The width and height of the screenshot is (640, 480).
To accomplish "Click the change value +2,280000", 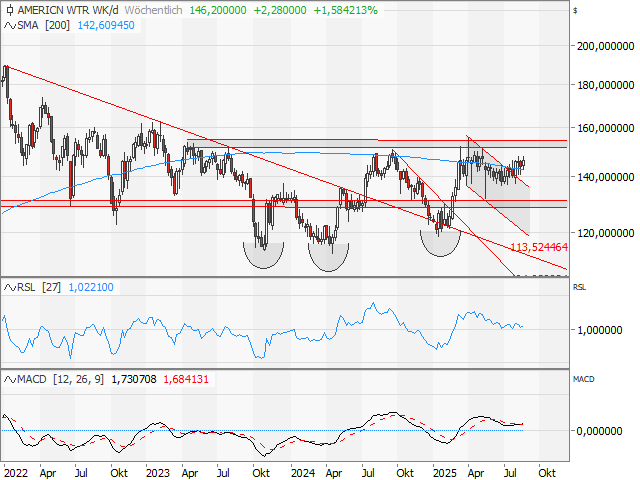I will coord(280,10).
